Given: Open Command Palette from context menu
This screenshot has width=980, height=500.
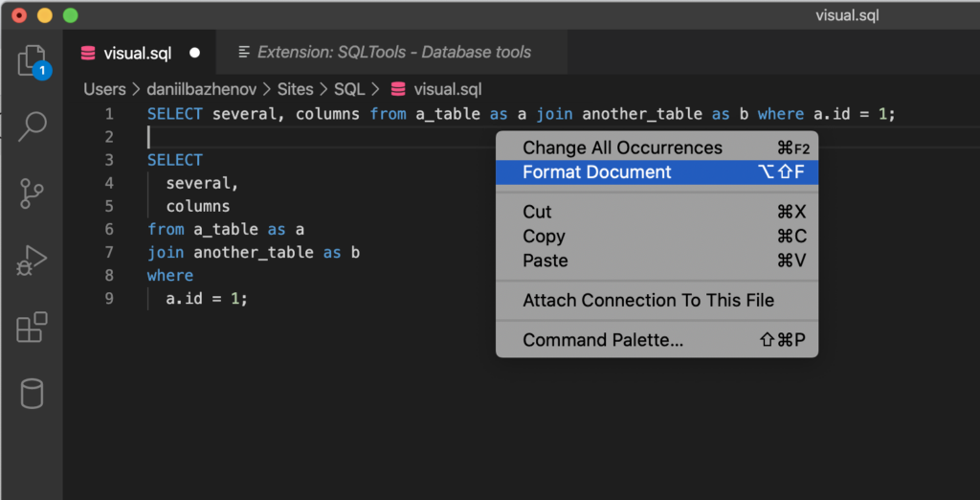Looking at the screenshot, I should (x=657, y=340).
